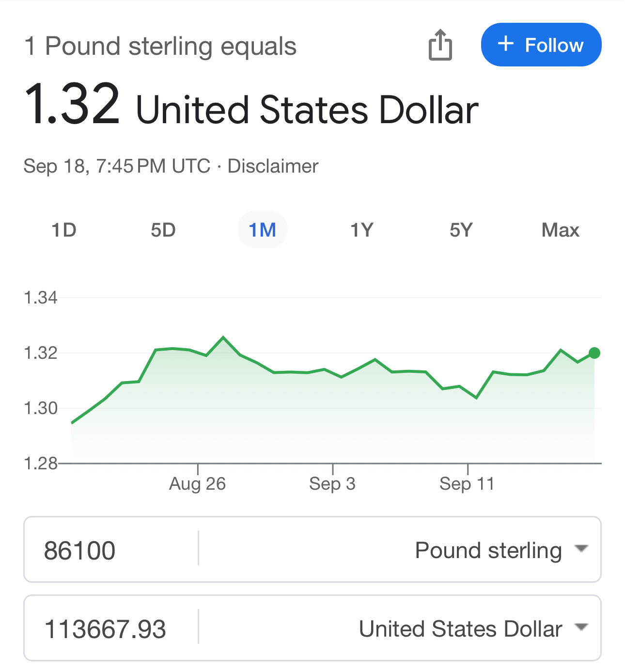Click the green dot ending the chart line

tap(594, 353)
